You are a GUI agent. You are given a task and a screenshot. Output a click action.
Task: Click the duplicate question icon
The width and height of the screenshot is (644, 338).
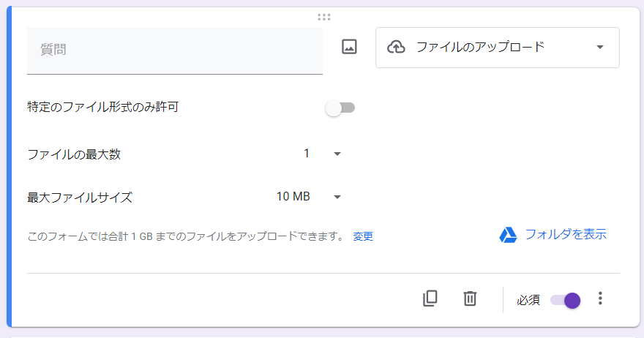(430, 298)
